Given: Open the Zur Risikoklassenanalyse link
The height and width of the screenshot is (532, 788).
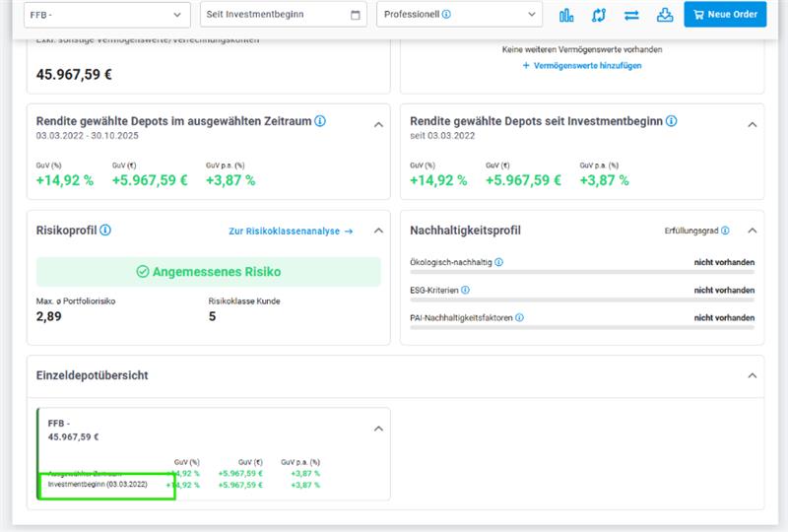Looking at the screenshot, I should click(291, 232).
